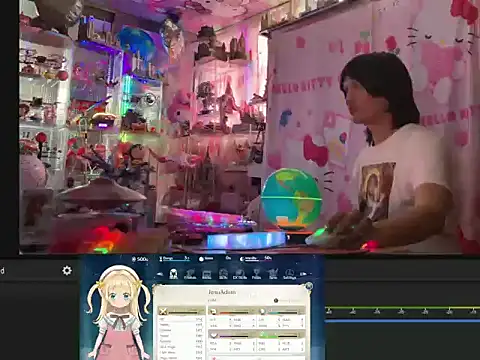
Task: Open the Friends menu icon
Action: pos(190,274)
